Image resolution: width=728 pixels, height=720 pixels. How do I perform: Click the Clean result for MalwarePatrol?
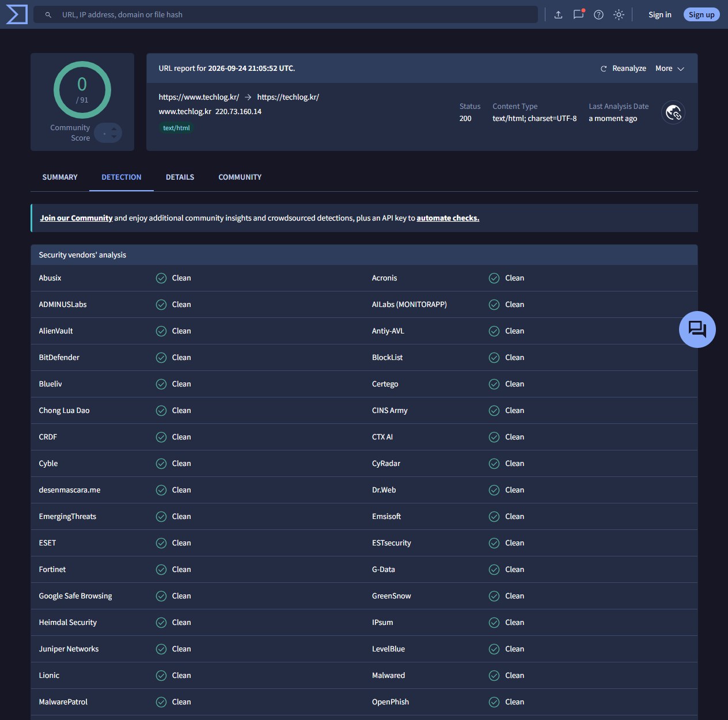click(x=181, y=702)
